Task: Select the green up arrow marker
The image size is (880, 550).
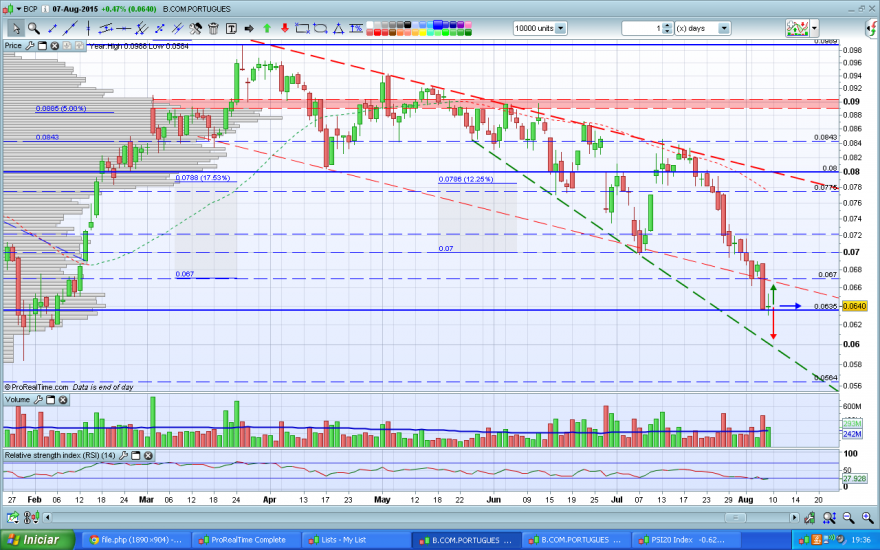Action: [x=267, y=28]
